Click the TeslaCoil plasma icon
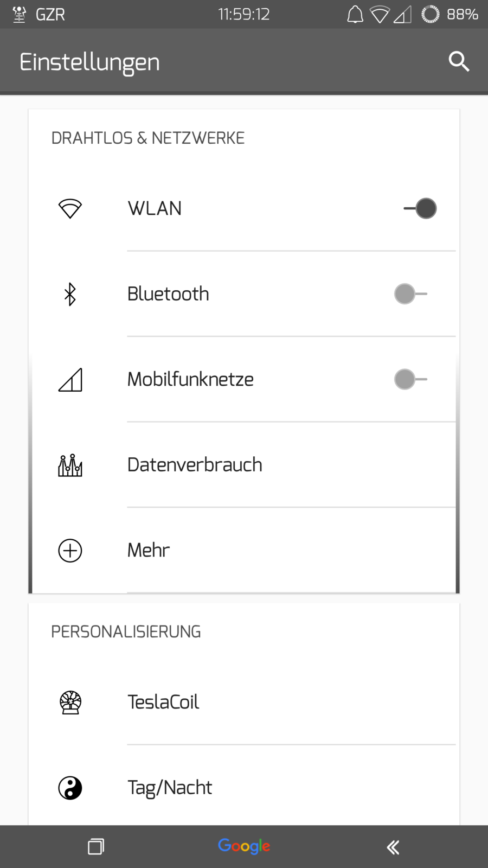Image resolution: width=488 pixels, height=868 pixels. pos(70,703)
